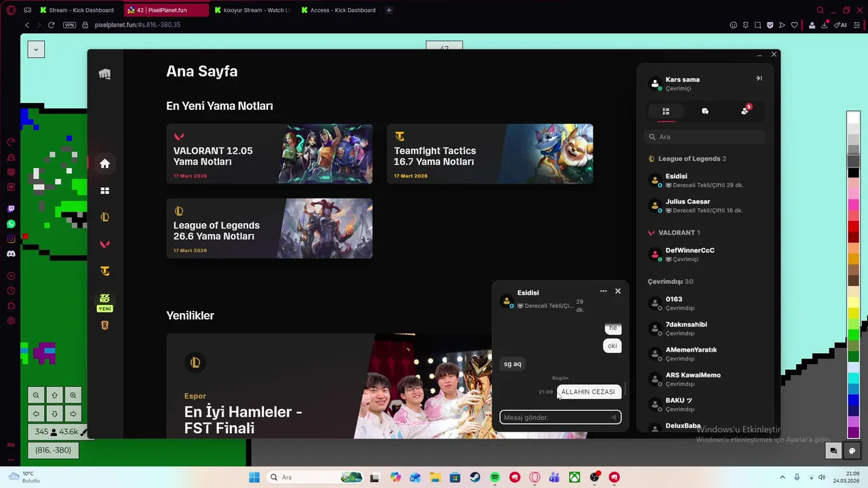Collapse VALORANT friends group

point(674,232)
